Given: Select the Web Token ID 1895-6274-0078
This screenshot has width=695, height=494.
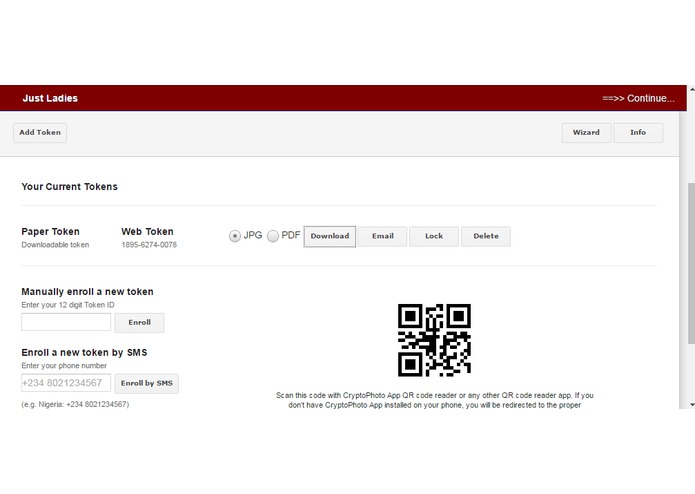Looking at the screenshot, I should (149, 245).
